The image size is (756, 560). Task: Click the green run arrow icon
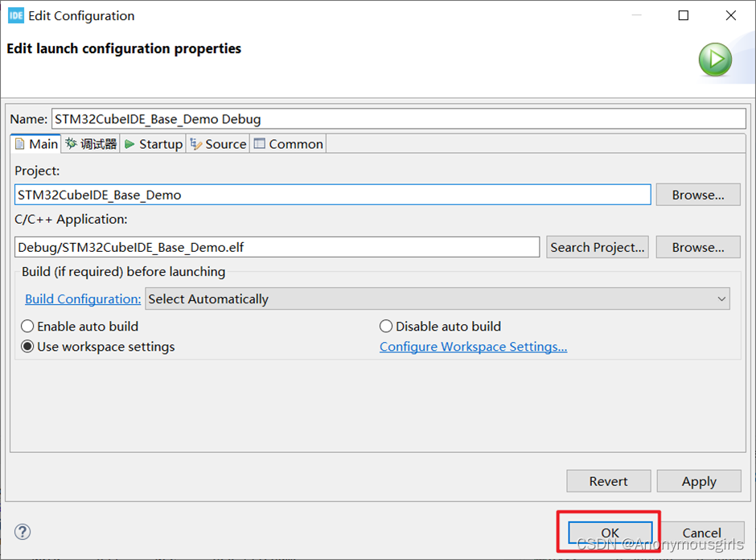[x=715, y=60]
